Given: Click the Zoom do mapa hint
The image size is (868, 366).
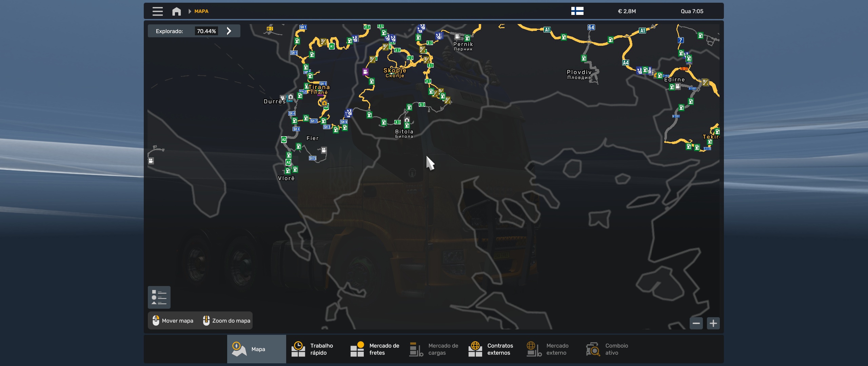Looking at the screenshot, I should [226, 321].
